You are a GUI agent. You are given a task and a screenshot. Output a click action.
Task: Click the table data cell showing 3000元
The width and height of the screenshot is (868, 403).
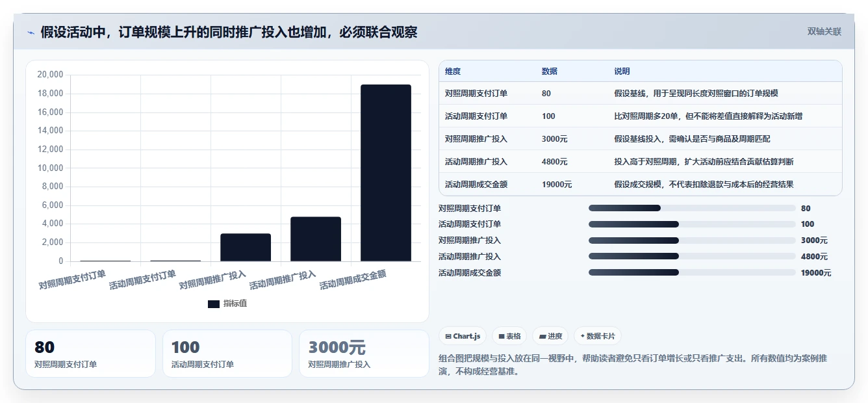click(x=554, y=139)
